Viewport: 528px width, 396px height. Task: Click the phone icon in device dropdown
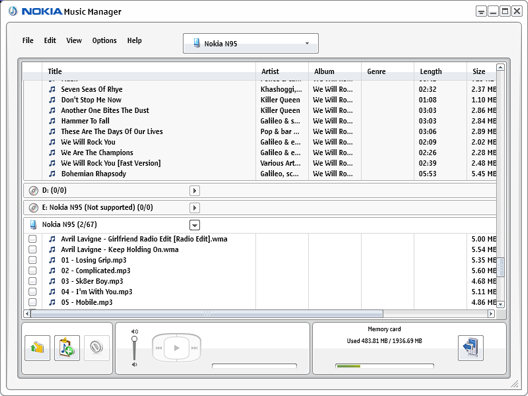pos(197,43)
